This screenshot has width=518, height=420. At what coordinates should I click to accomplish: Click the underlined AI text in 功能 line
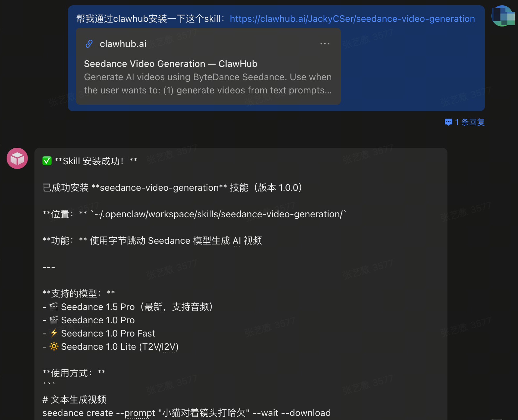coord(236,240)
